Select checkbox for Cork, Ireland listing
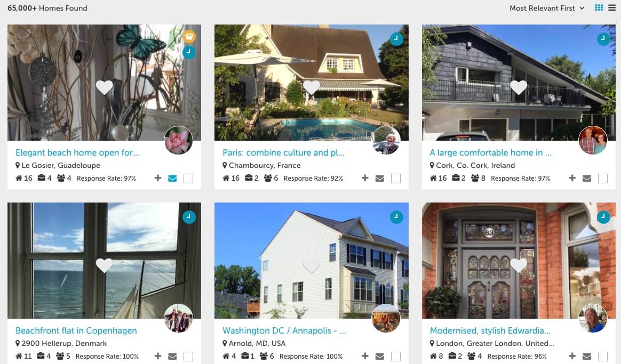This screenshot has width=621, height=364. pos(603,179)
